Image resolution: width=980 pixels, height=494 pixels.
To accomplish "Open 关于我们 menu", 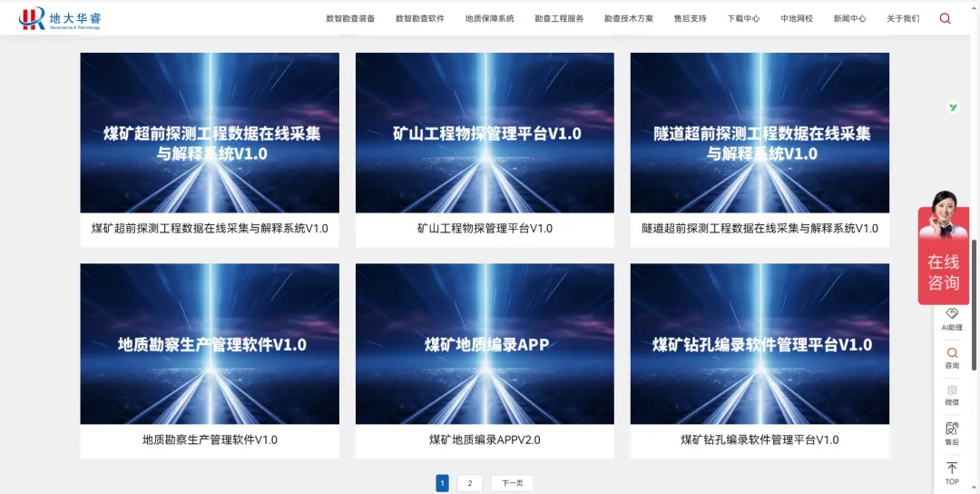I will pyautogui.click(x=903, y=19).
